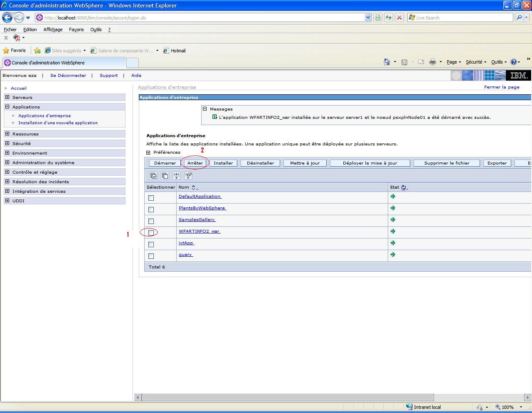Screen dimensions: 532x413
Task: Click the horizontal scrollbar at page bottom
Action: [x=287, y=397]
